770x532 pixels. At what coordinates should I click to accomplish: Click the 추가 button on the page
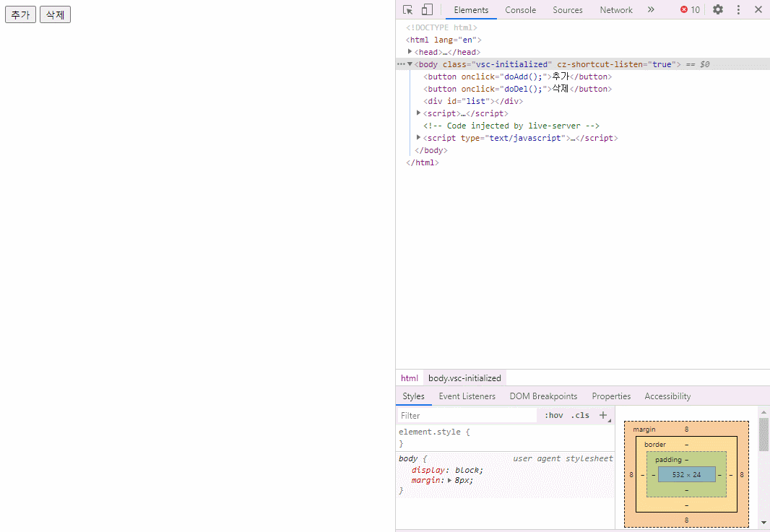(x=21, y=14)
